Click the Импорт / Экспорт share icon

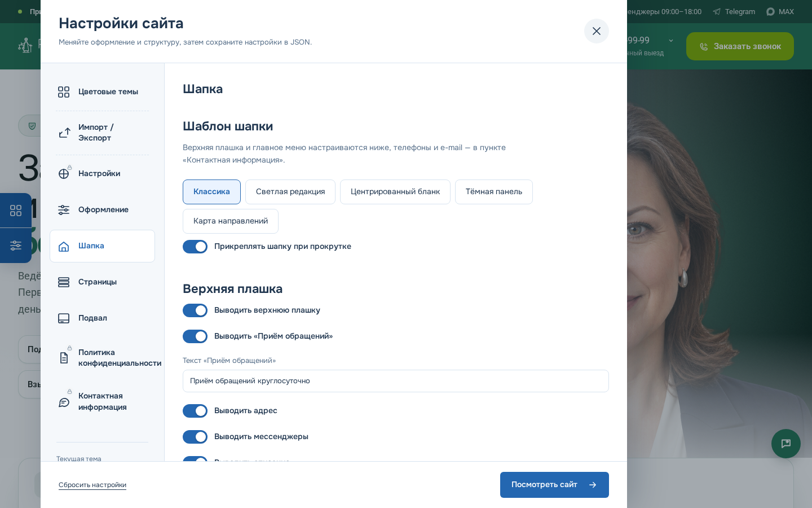64,133
